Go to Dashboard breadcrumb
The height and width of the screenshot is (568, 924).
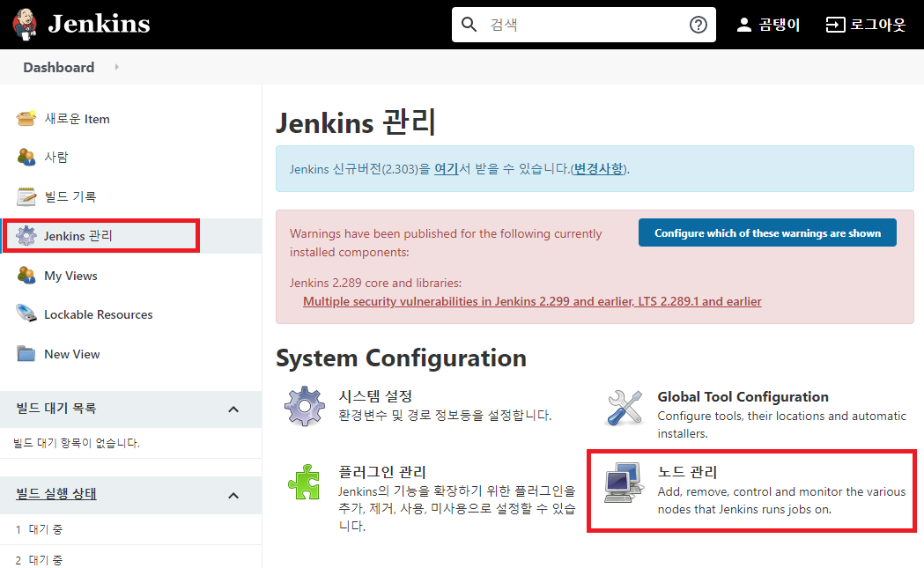58,67
